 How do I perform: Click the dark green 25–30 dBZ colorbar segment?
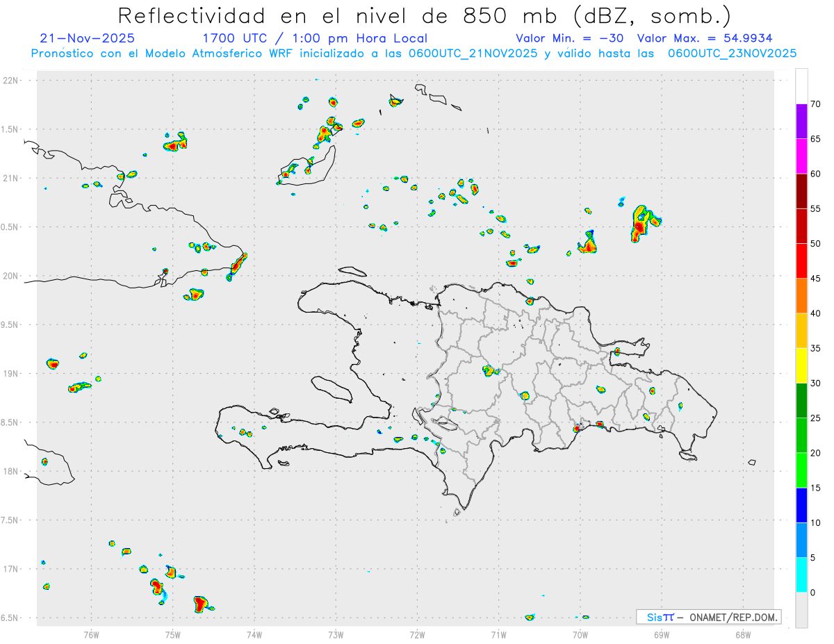pos(801,401)
